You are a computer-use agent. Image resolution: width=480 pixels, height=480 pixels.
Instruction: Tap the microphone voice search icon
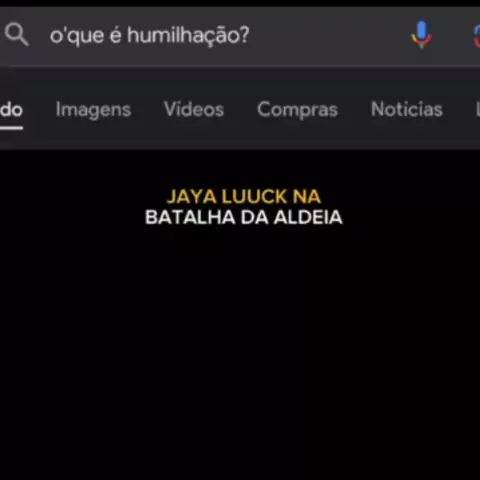coord(421,34)
